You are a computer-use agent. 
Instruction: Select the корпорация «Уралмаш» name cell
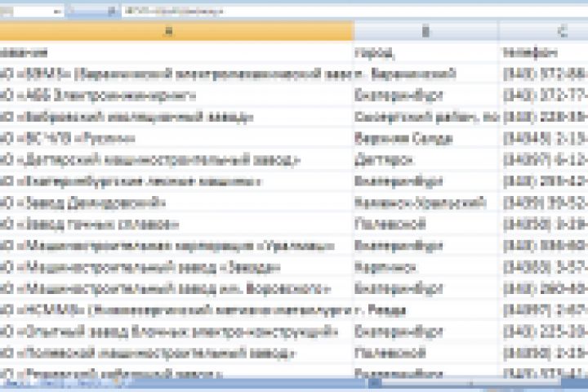[x=176, y=246]
